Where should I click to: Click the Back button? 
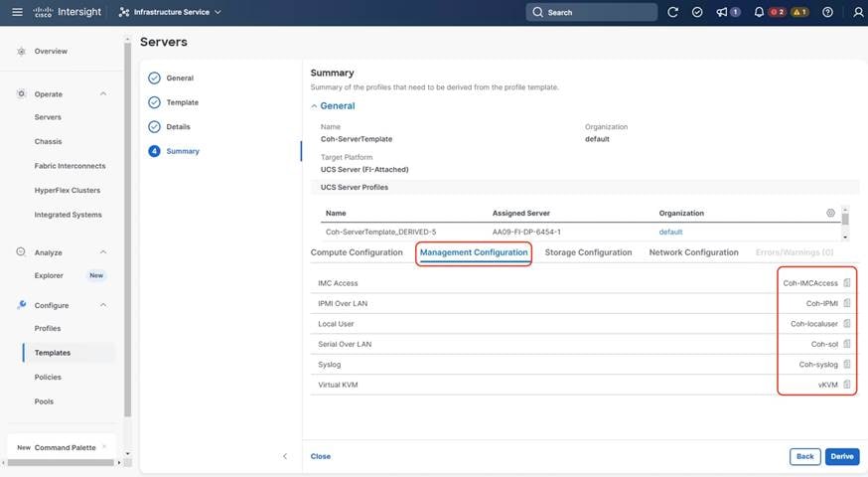pos(804,456)
